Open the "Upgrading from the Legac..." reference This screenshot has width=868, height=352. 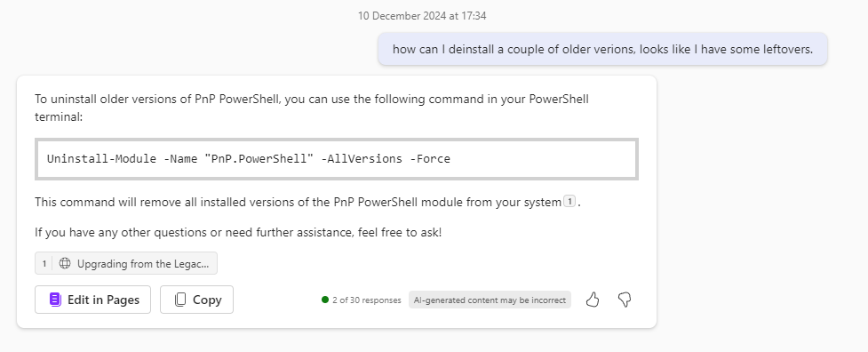pos(126,263)
